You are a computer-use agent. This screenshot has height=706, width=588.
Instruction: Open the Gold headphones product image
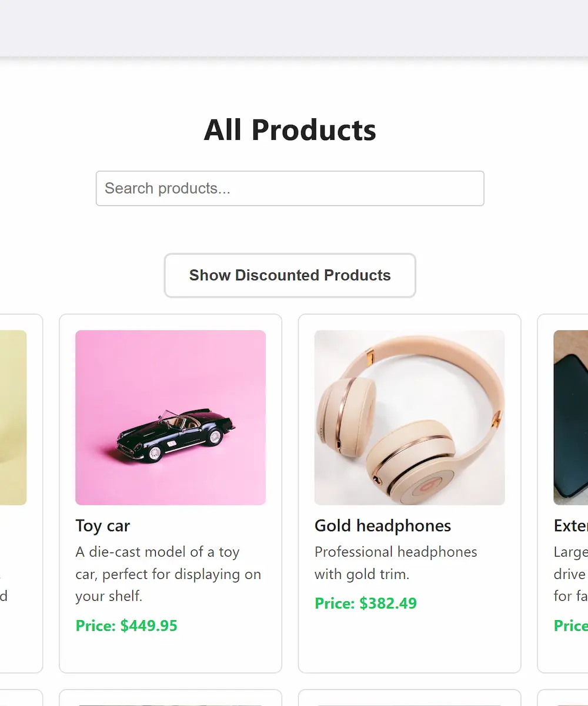coord(409,417)
